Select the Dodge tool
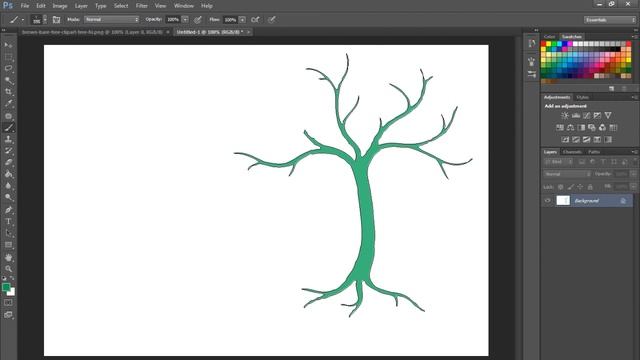The height and width of the screenshot is (360, 640). point(8,197)
